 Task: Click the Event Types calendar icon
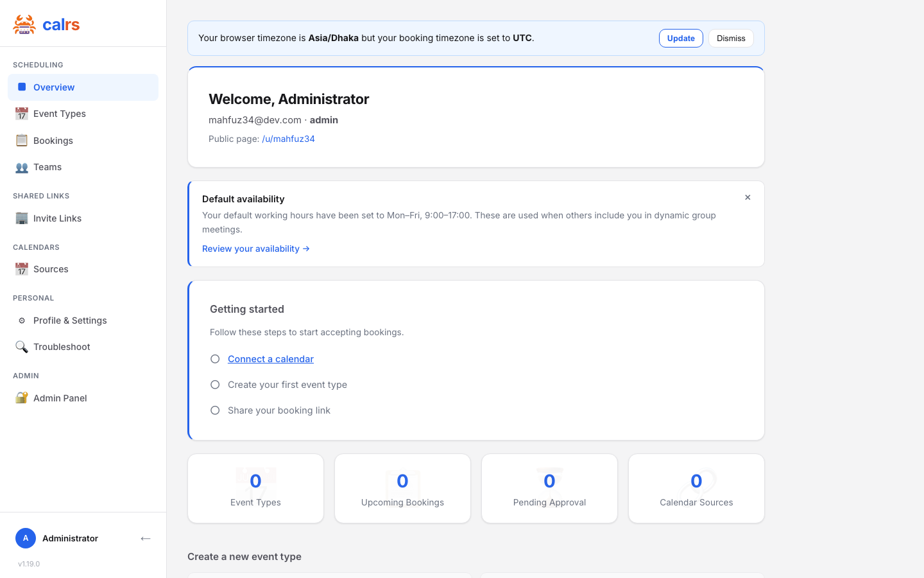click(22, 114)
